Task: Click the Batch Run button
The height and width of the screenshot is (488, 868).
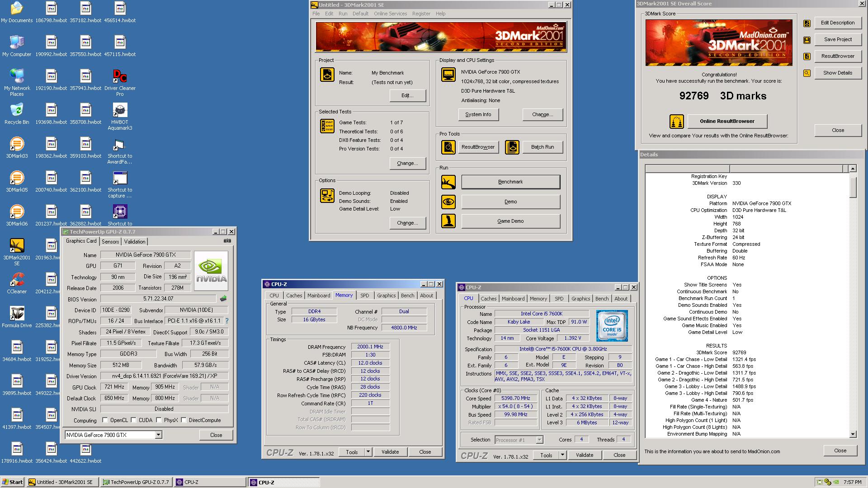Action: point(542,147)
